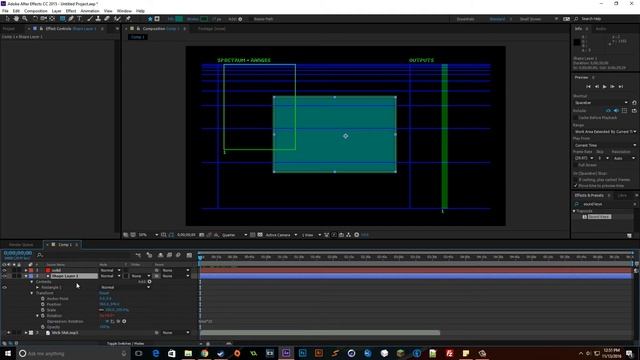Switch to the Audio panel tab
Image resolution: width=640 pixels, height=360 pixels.
600,29
